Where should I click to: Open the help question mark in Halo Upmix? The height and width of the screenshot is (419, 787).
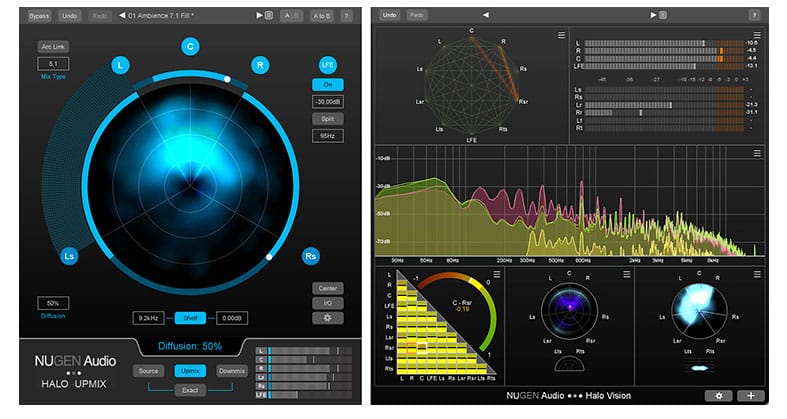(346, 16)
